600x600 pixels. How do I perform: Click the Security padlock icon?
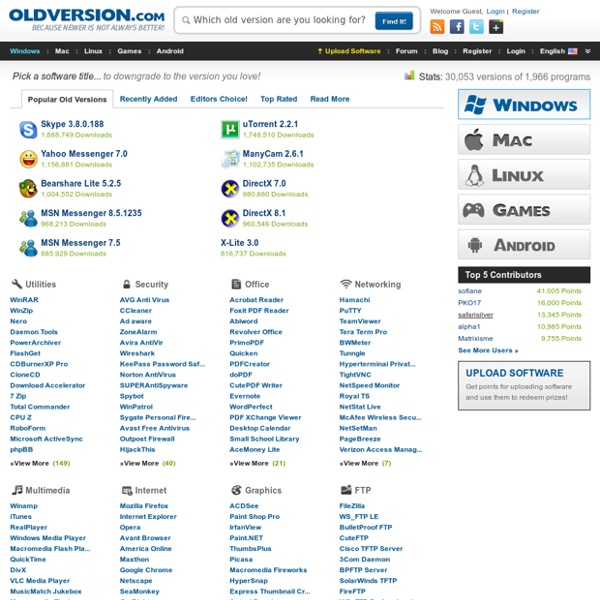pos(127,284)
